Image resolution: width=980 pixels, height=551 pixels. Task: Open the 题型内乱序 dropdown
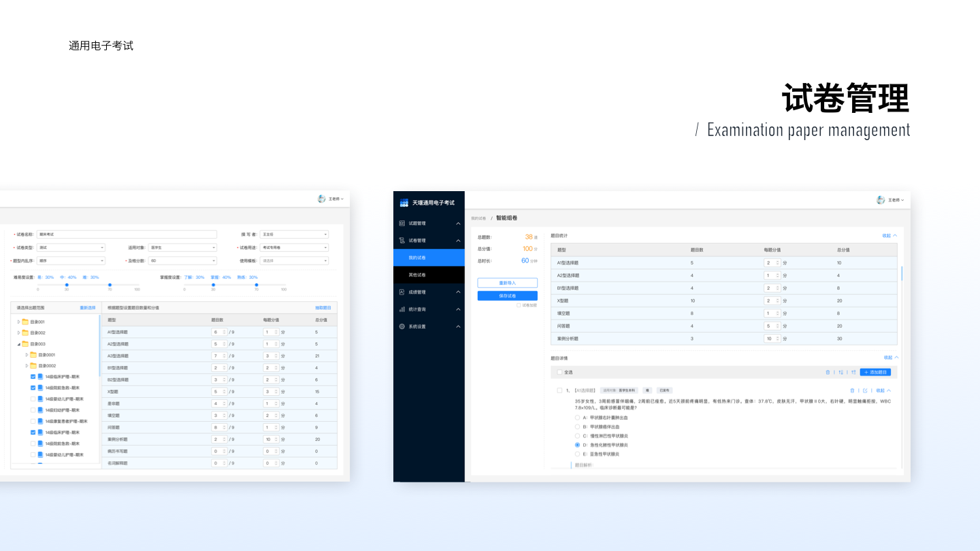[x=71, y=261]
